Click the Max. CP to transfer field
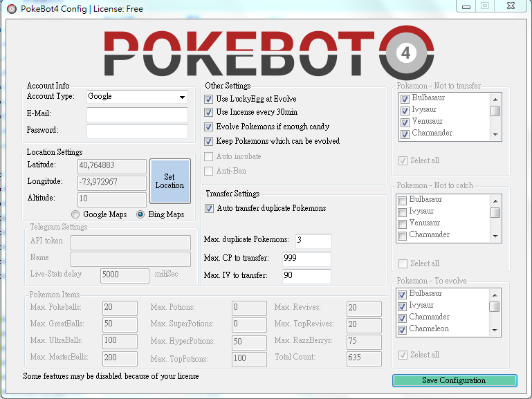532x399 pixels. click(306, 259)
